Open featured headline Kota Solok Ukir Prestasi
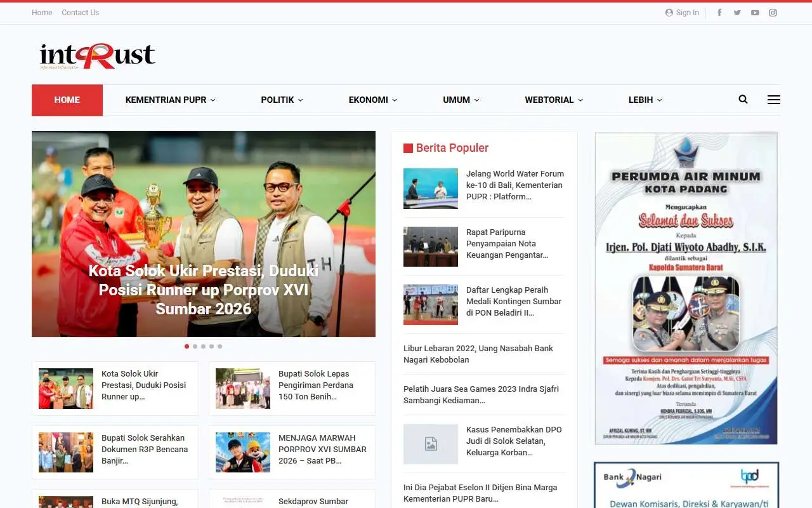This screenshot has height=508, width=812. click(x=204, y=290)
